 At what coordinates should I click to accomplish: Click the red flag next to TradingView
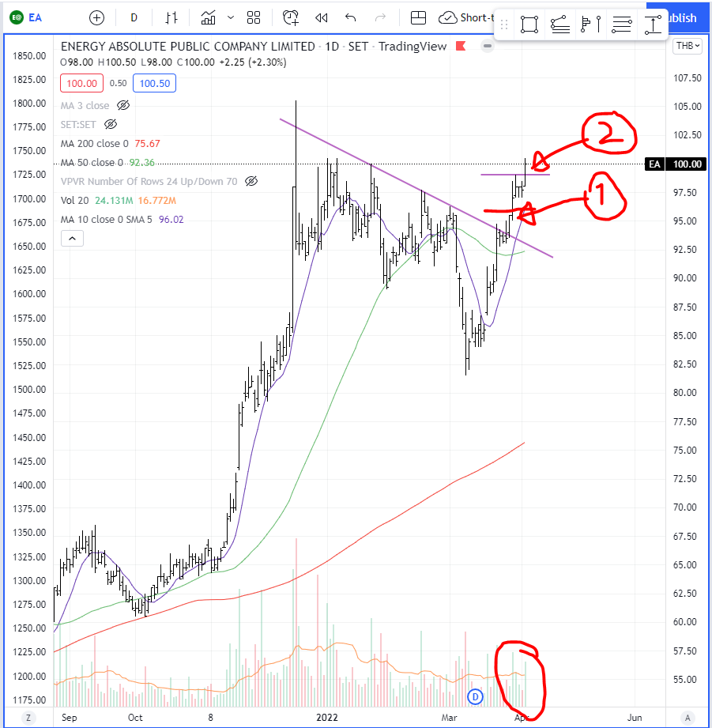tap(461, 46)
